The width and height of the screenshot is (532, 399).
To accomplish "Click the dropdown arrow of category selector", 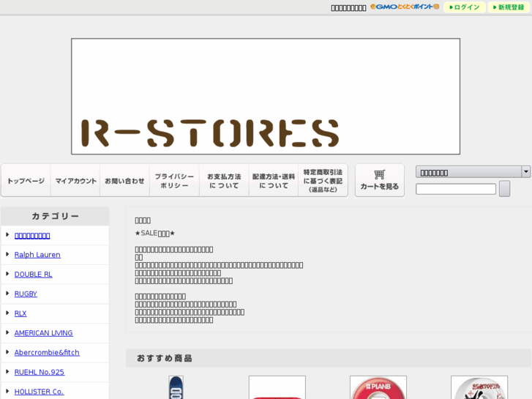I will point(526,172).
